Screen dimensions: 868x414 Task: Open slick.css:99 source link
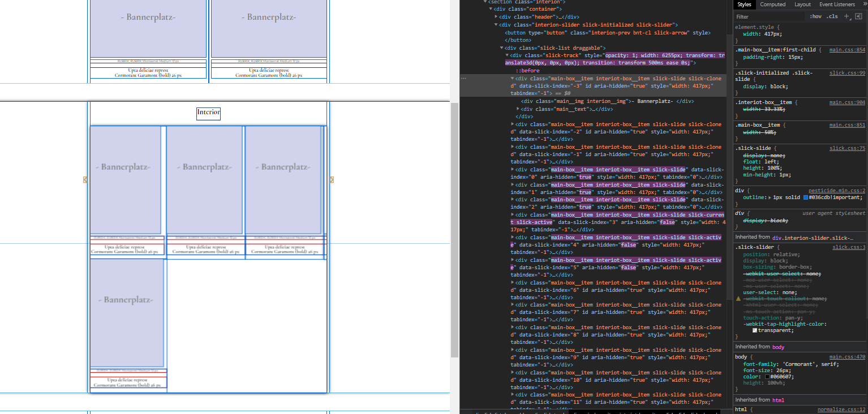[847, 73]
